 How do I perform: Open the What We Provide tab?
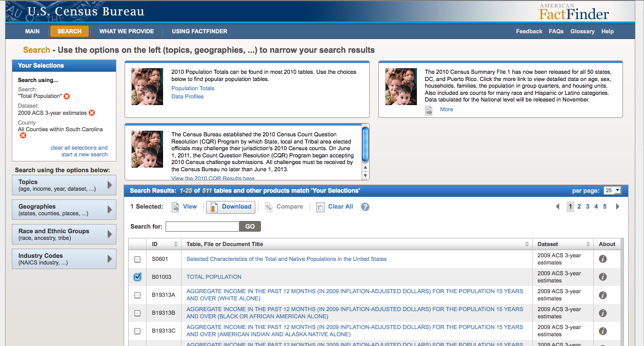click(x=126, y=31)
